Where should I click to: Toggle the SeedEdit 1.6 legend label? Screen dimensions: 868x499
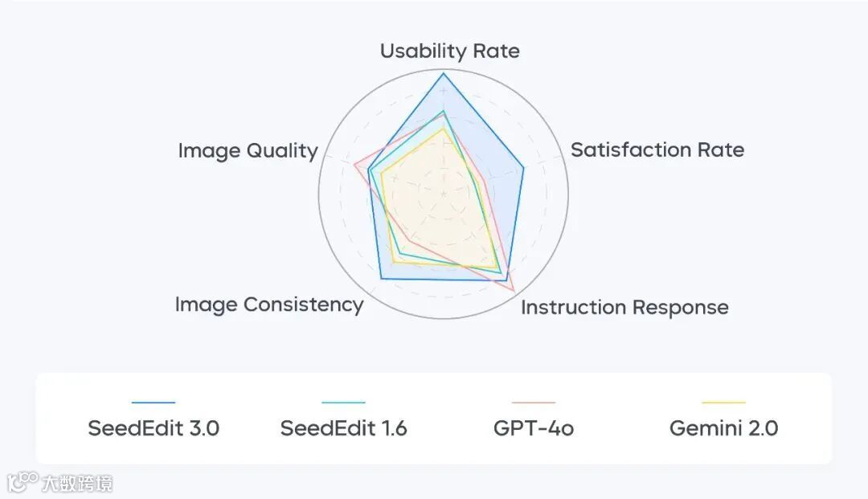click(x=343, y=428)
